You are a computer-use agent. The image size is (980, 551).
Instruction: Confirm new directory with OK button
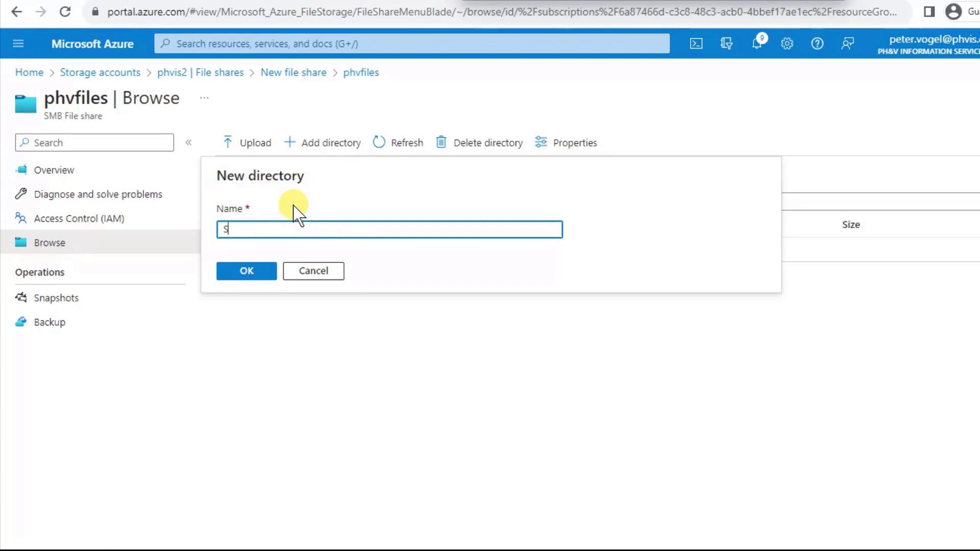(x=247, y=271)
